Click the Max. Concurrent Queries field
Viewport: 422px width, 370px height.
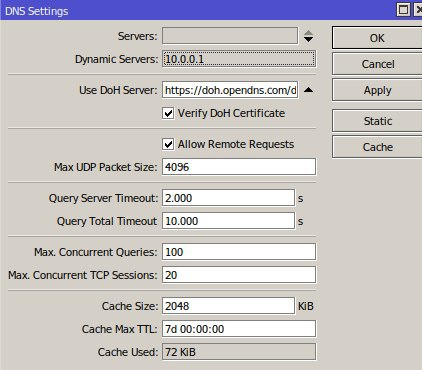click(x=239, y=252)
